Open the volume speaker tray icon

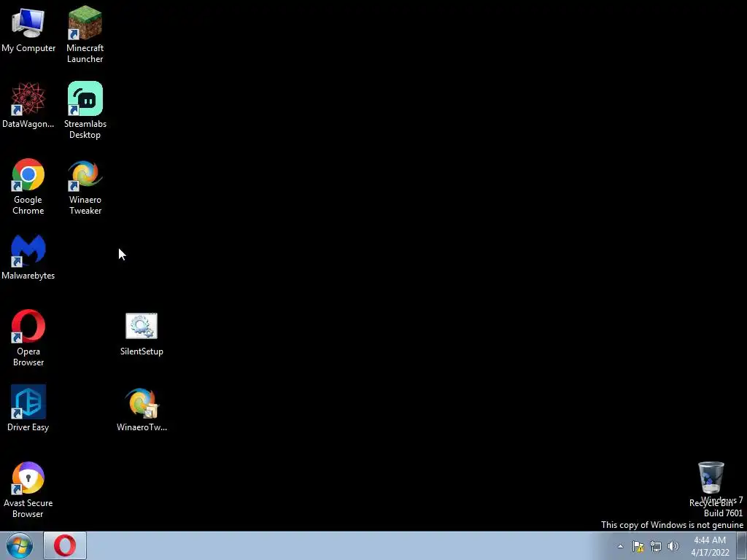pyautogui.click(x=673, y=546)
